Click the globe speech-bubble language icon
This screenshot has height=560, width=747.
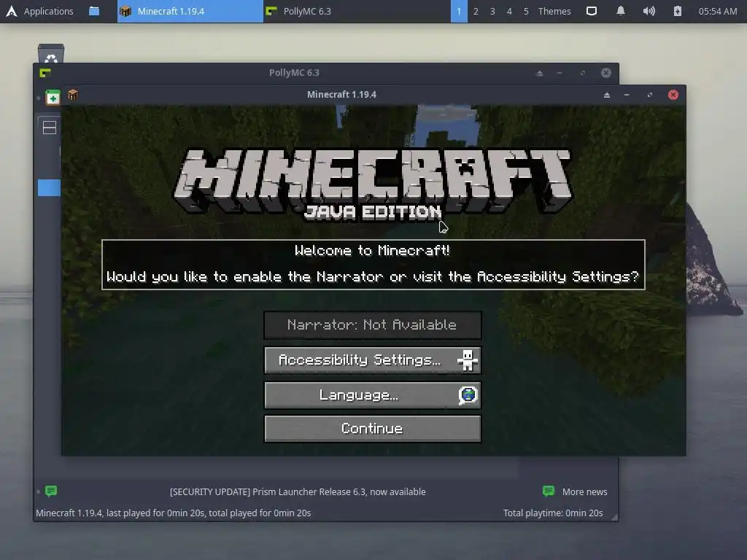click(468, 395)
